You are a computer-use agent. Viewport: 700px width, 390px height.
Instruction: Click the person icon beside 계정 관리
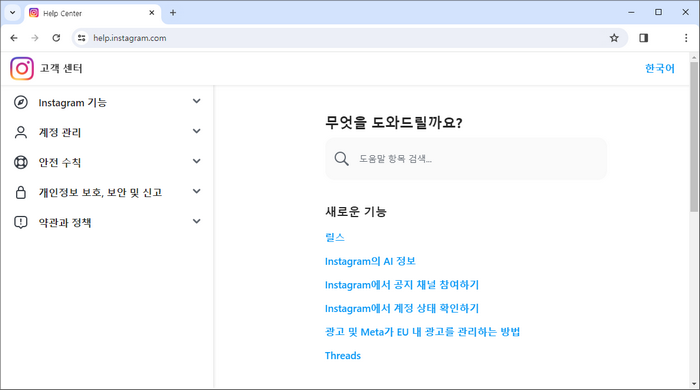pyautogui.click(x=21, y=132)
